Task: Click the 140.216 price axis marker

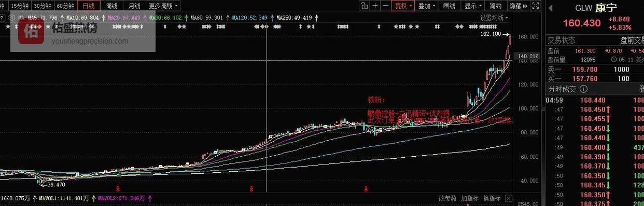Action: (528, 56)
